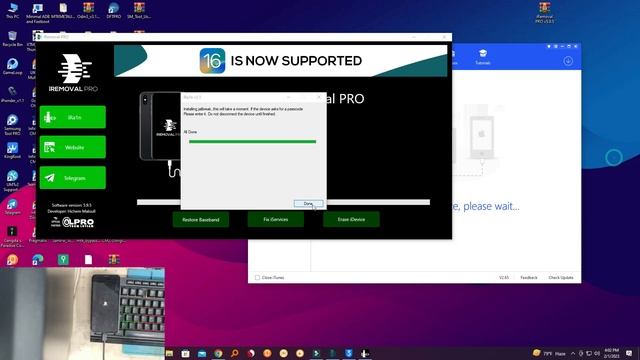The height and width of the screenshot is (360, 640).
Task: Open the KingRoot desktop icon
Action: click(12, 150)
